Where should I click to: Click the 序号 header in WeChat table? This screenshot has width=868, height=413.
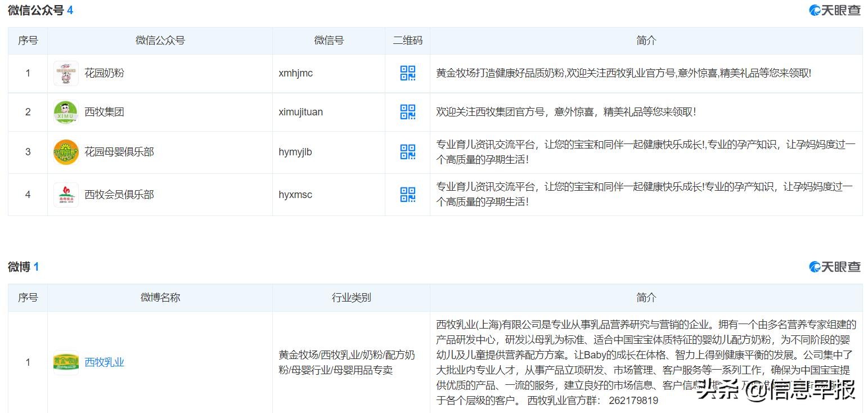coord(28,41)
